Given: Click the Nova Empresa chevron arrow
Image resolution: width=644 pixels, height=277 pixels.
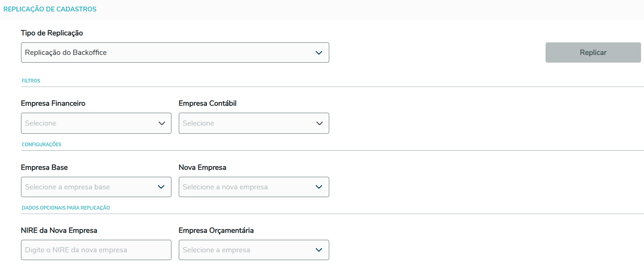Looking at the screenshot, I should [x=319, y=187].
